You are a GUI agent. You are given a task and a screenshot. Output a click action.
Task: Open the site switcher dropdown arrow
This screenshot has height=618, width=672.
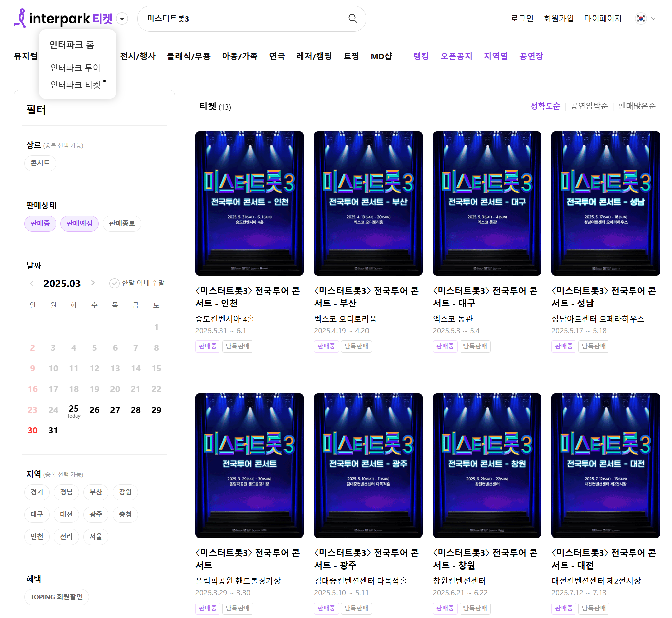pyautogui.click(x=122, y=19)
